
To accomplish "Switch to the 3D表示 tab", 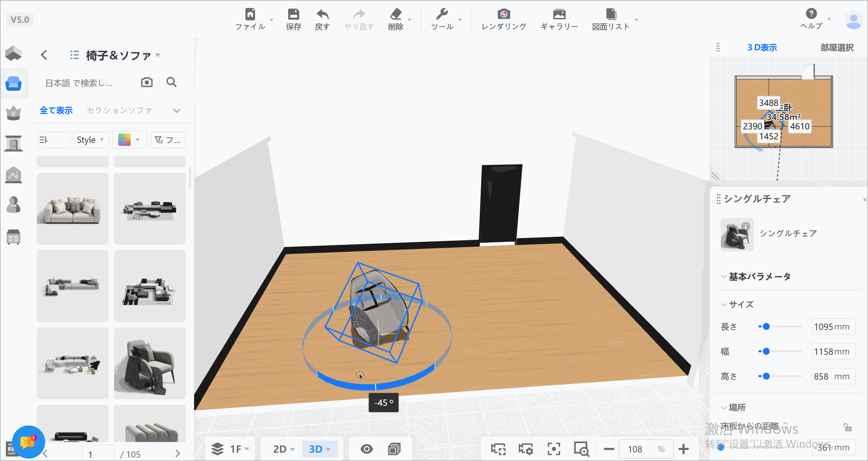I will pyautogui.click(x=762, y=48).
